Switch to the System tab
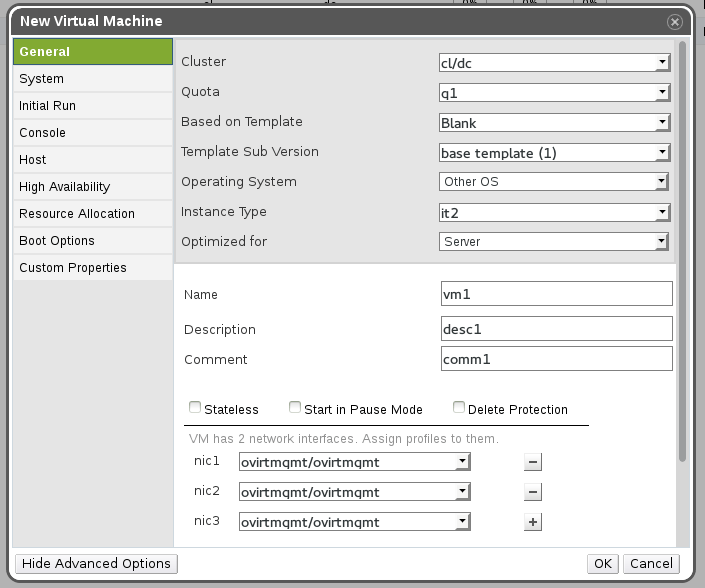Image resolution: width=705 pixels, height=588 pixels. [x=42, y=79]
